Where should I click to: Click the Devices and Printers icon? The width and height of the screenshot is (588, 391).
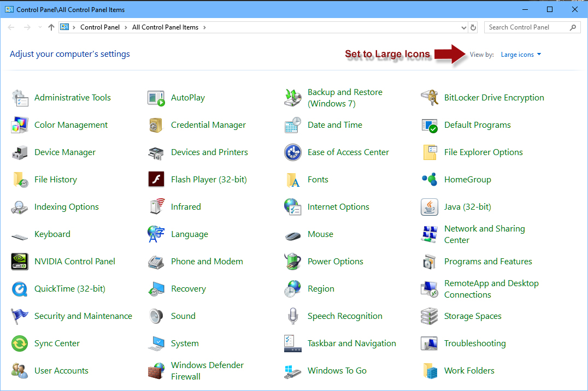tap(156, 152)
